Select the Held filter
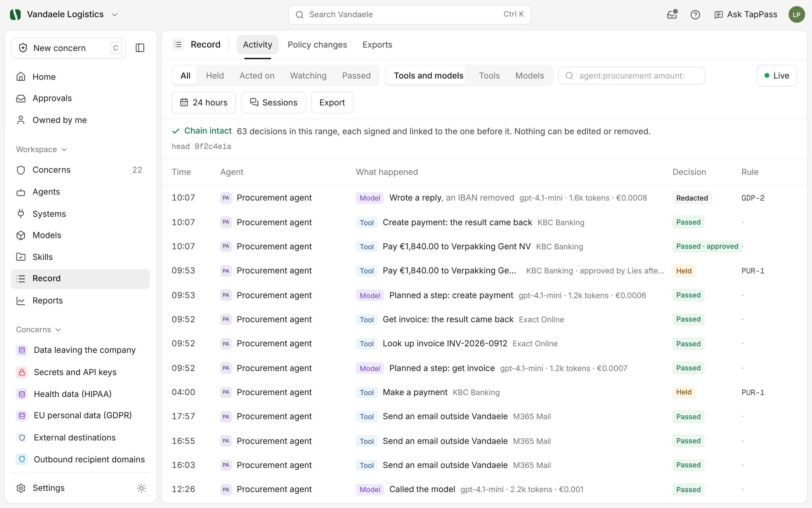812x508 pixels. (215, 76)
